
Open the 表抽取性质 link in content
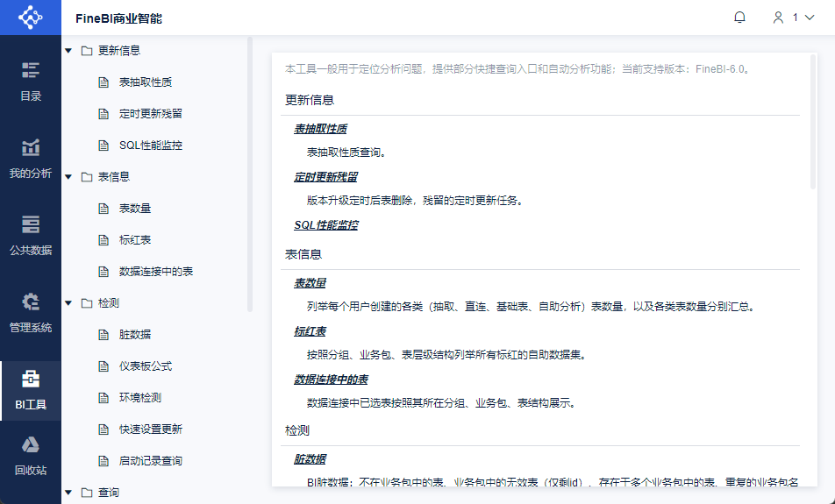pyautogui.click(x=321, y=129)
